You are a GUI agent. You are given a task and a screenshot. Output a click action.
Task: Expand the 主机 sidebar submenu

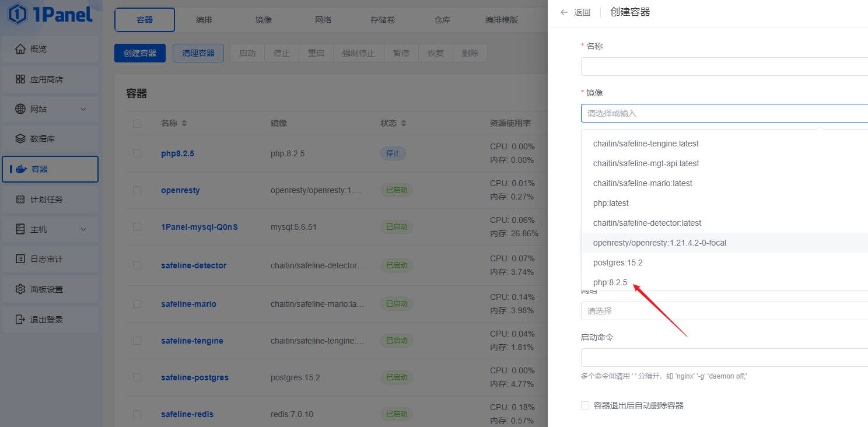pyautogui.click(x=83, y=229)
